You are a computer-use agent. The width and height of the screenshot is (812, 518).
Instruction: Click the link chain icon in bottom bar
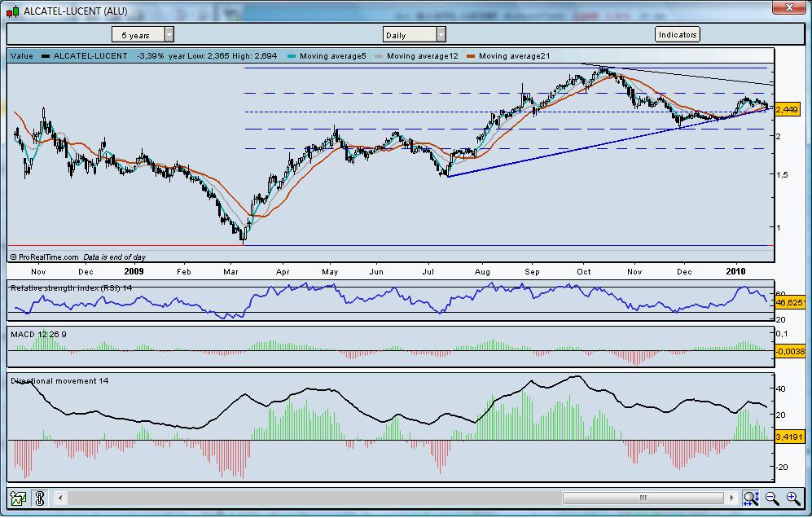click(x=39, y=498)
